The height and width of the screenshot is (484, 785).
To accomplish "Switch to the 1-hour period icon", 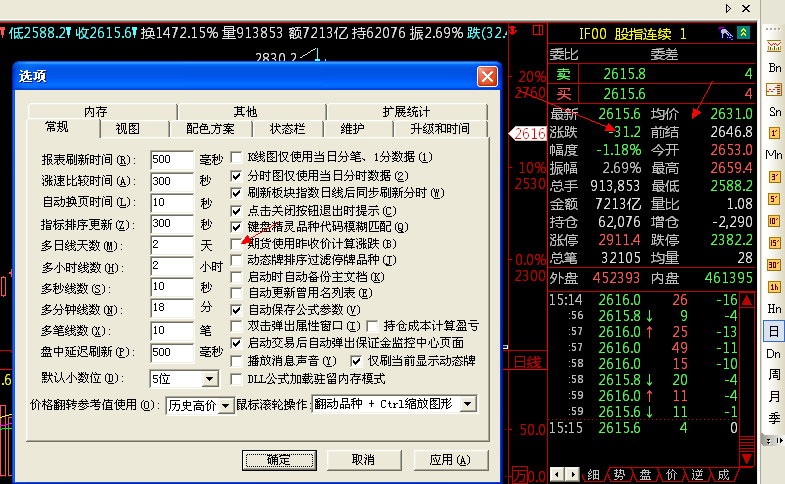I will 773,287.
